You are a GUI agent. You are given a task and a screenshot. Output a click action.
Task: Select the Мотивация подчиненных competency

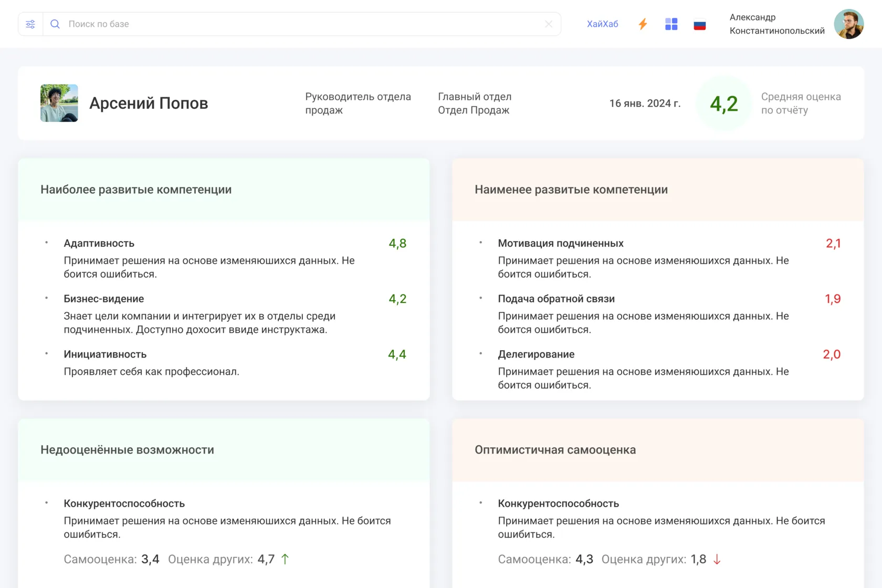tap(560, 243)
